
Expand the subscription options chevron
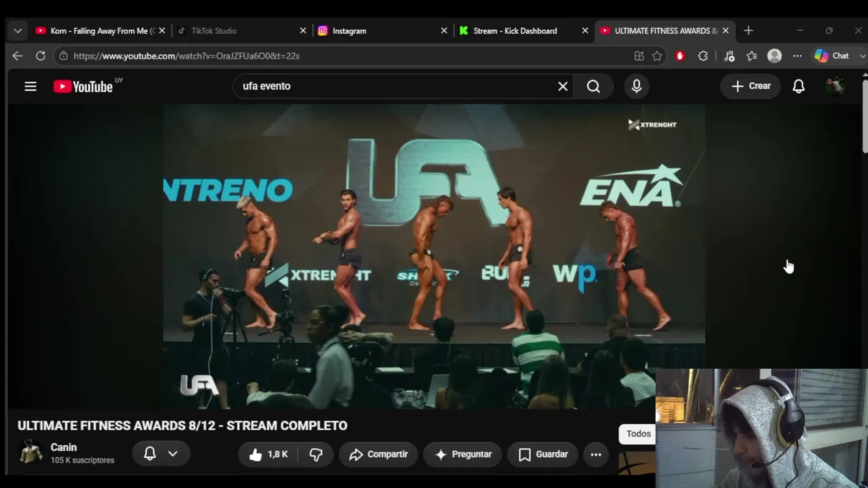(173, 454)
